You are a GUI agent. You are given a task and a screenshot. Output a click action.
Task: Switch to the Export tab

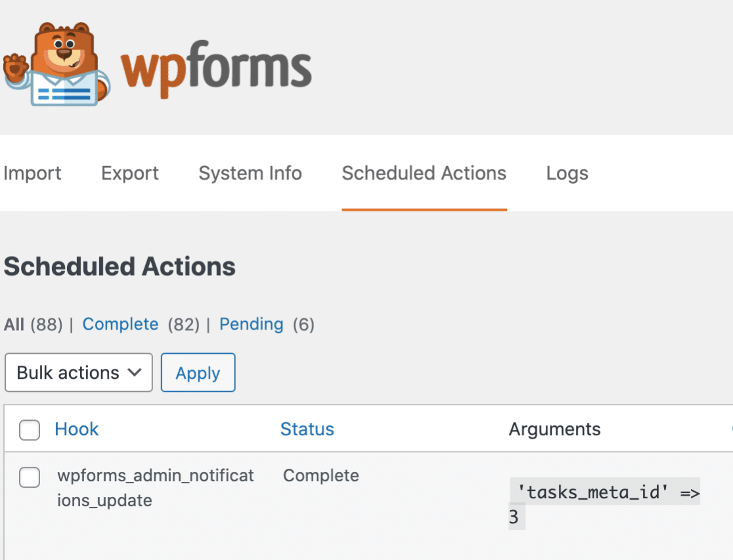pyautogui.click(x=130, y=173)
